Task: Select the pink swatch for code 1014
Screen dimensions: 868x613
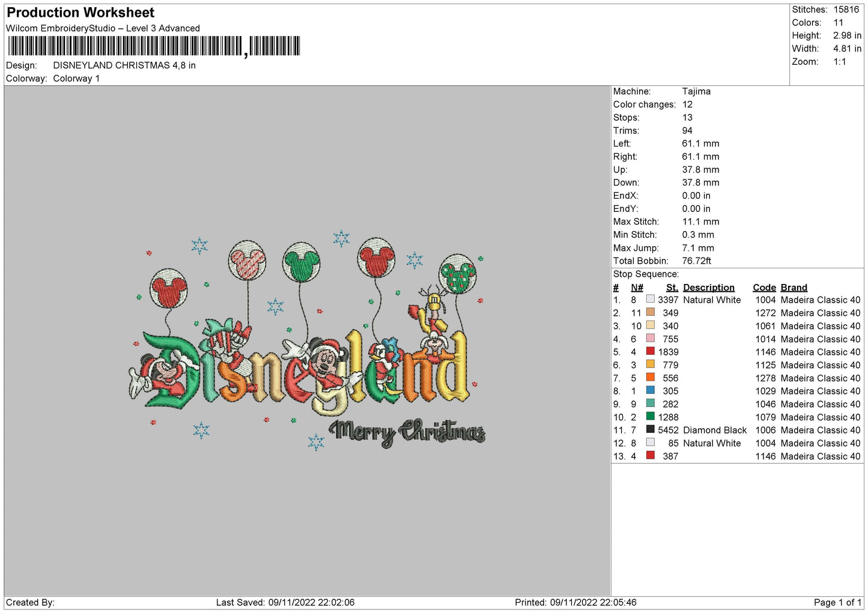Action: click(650, 338)
